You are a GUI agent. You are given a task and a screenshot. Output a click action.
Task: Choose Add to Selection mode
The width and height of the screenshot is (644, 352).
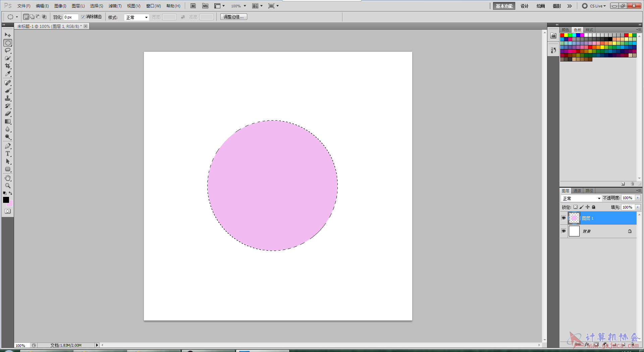click(32, 17)
